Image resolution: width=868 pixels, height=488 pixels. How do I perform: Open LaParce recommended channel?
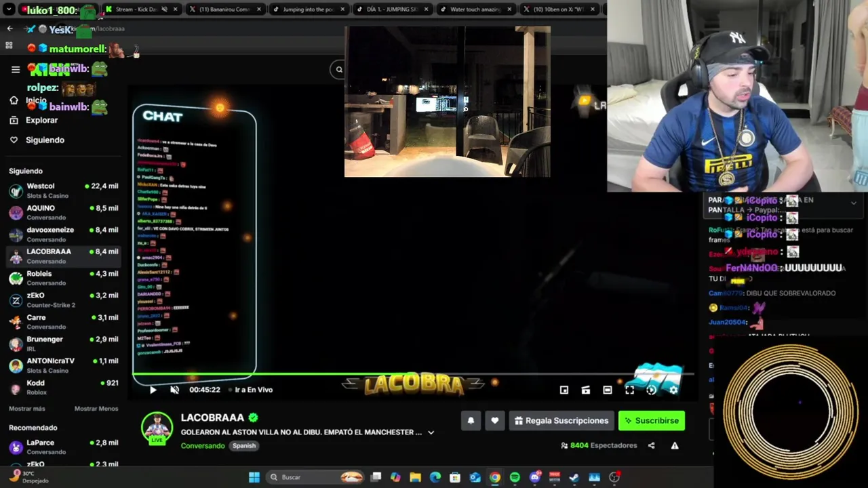[x=63, y=447]
